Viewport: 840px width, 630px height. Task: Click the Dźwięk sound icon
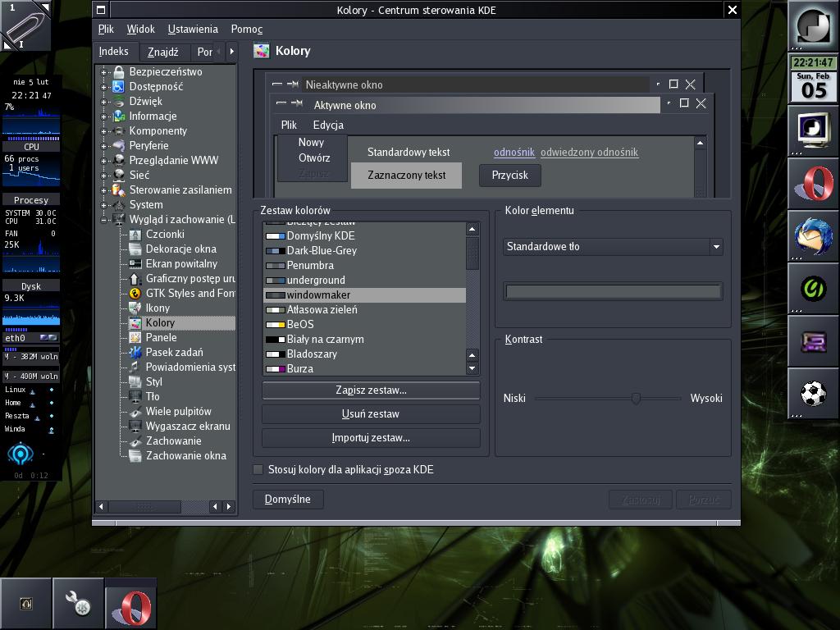(x=119, y=101)
